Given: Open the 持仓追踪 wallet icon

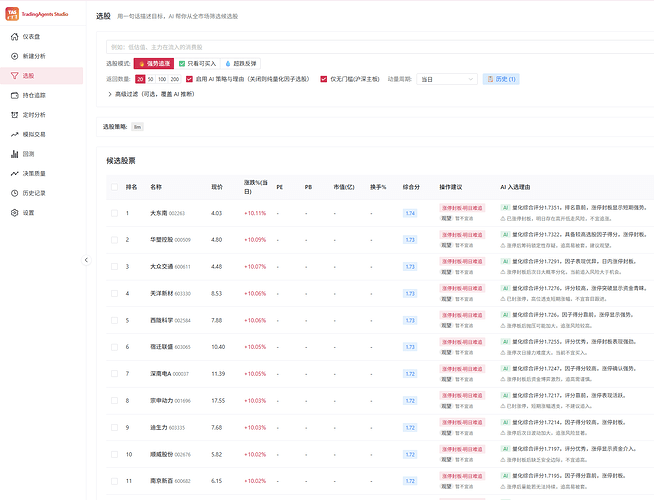Looking at the screenshot, I should 15,95.
